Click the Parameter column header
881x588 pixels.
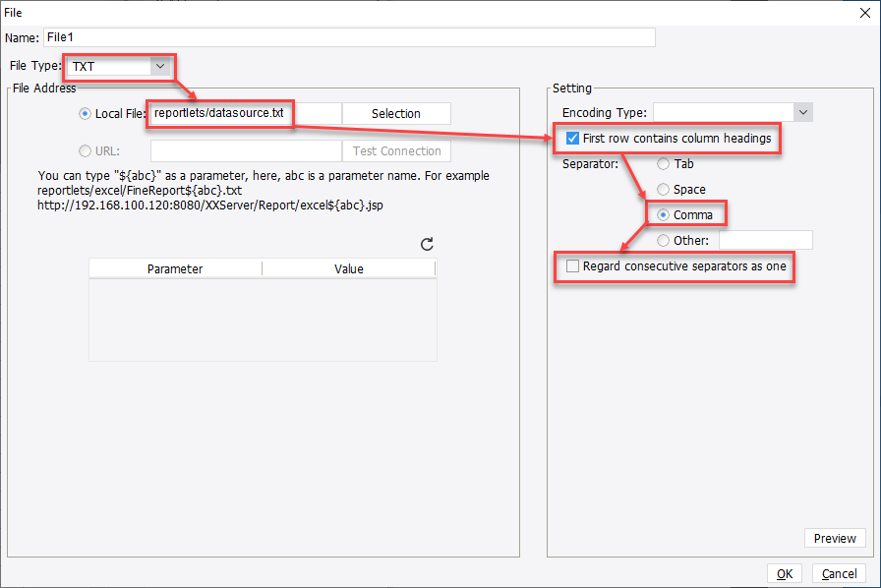(x=175, y=267)
